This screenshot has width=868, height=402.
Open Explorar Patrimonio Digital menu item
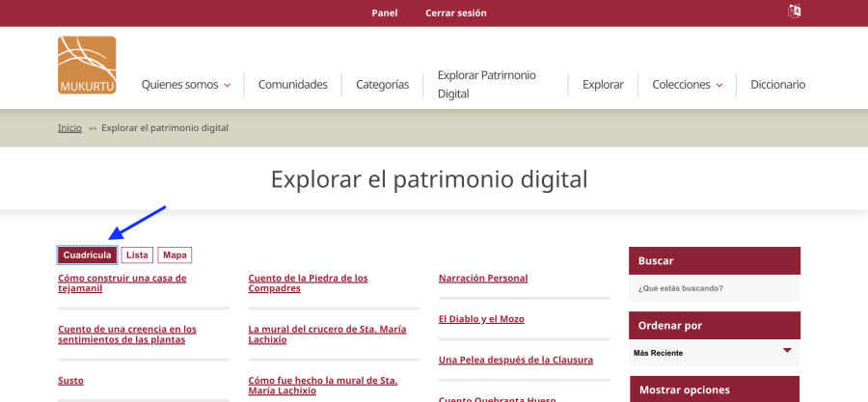point(487,85)
